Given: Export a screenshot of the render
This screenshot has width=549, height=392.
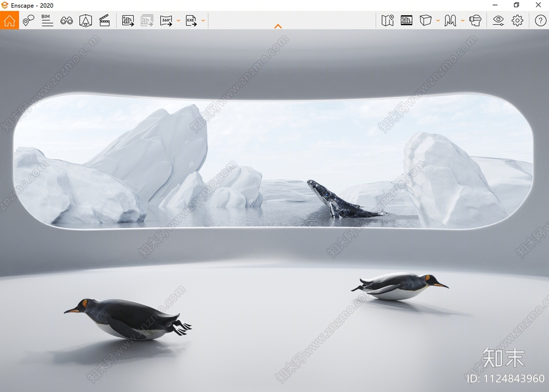Looking at the screenshot, I should (x=128, y=21).
